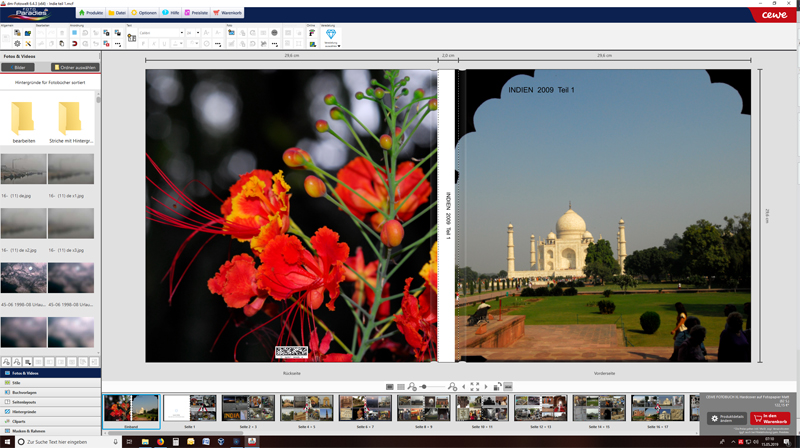Click the zoom-in magnifier beside the zoom slider
The height and width of the screenshot is (448, 800).
point(453,386)
